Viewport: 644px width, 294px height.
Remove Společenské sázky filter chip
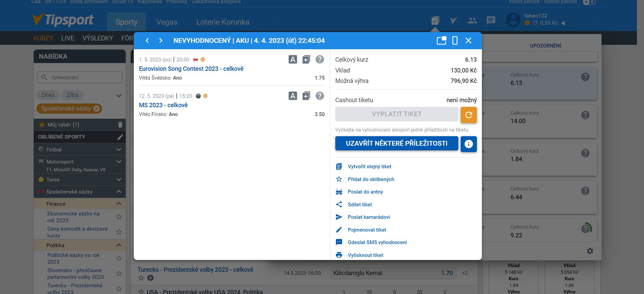tap(97, 109)
